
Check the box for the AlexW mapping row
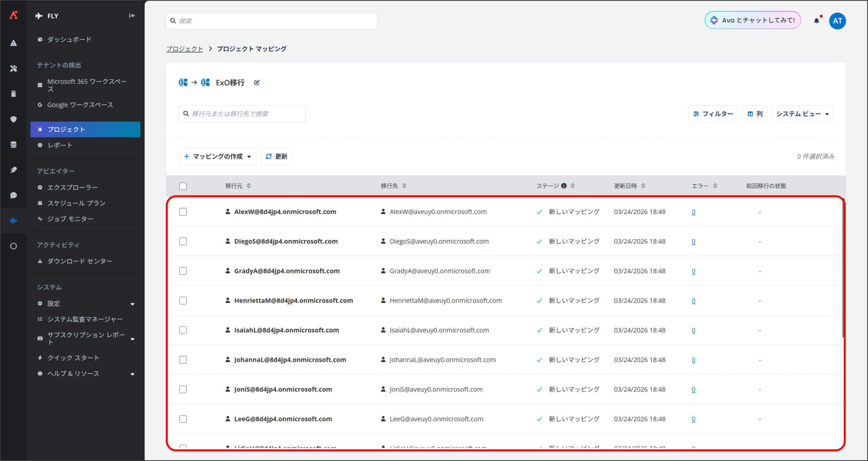183,212
